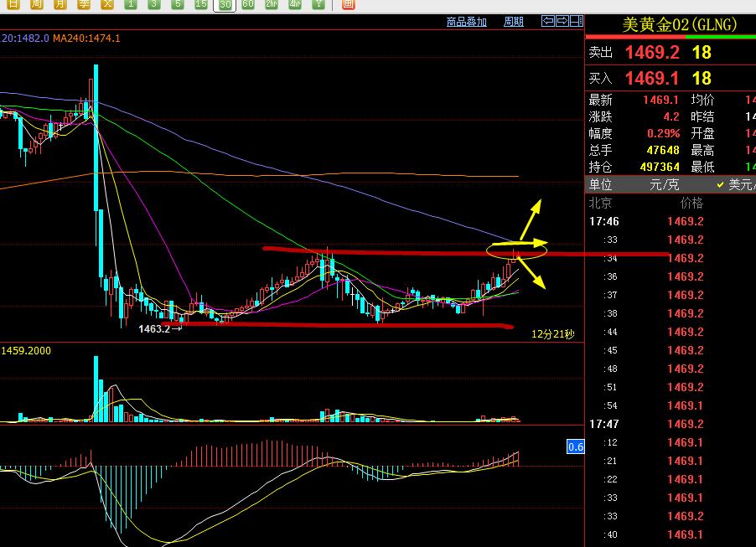
Task: Open the 商品叠加 overlay link
Action: (x=466, y=22)
